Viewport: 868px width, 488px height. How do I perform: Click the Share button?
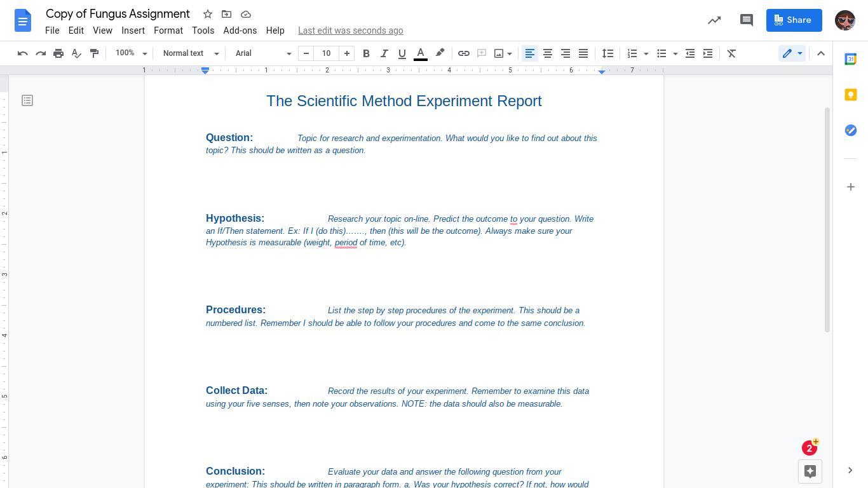794,20
